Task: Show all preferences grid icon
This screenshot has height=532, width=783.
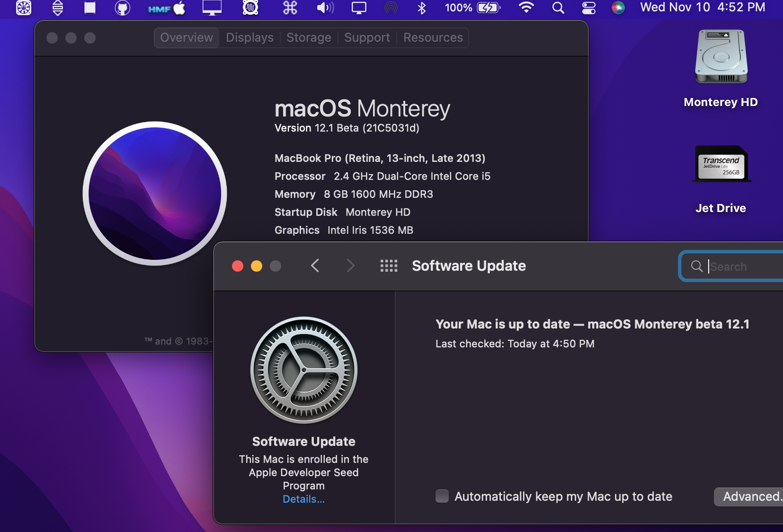Action: [x=389, y=266]
